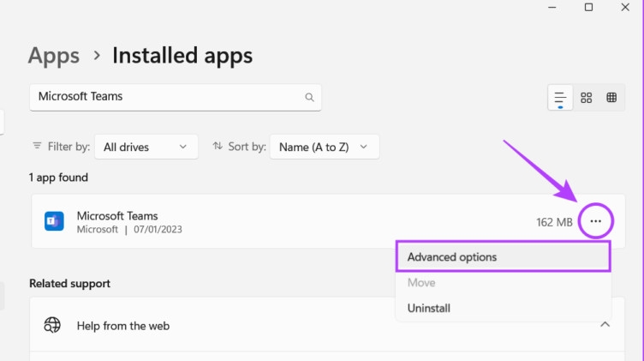Image resolution: width=644 pixels, height=361 pixels.
Task: Open the three-dot menu for Microsoft Teams
Action: click(595, 221)
